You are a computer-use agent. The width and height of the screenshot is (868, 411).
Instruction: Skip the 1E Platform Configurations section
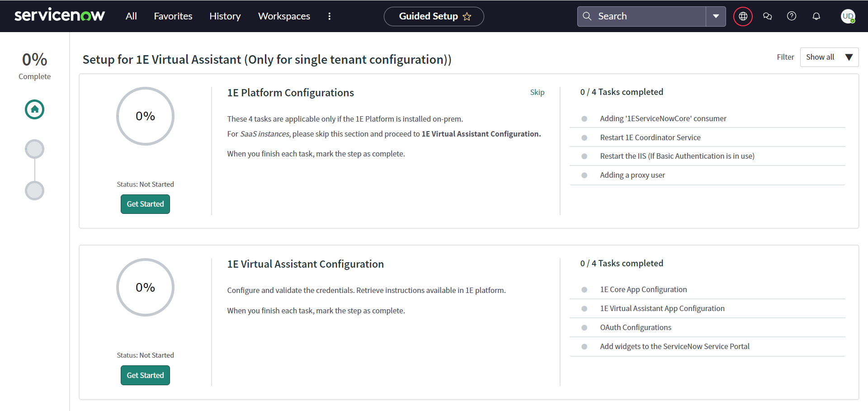coord(537,92)
